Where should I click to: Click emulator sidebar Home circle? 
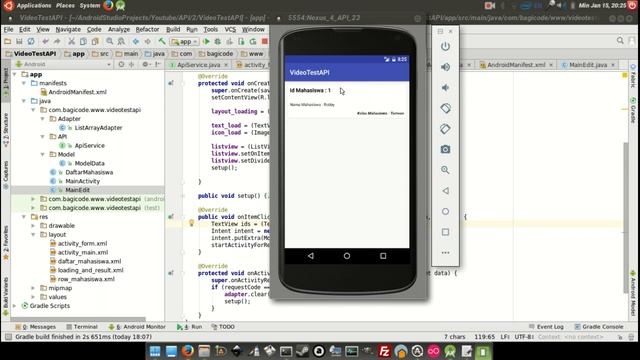coord(445,211)
